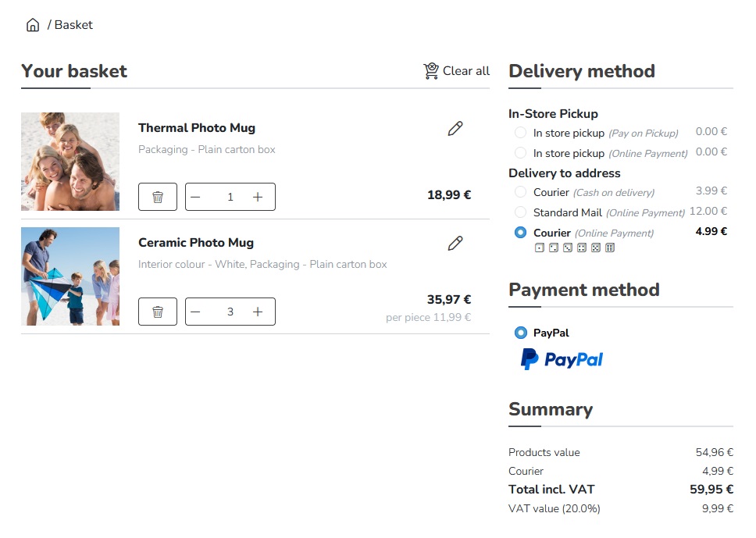Delete Thermal Photo Mug using trash icon
Image resolution: width=756 pixels, height=538 pixels.
(x=158, y=197)
